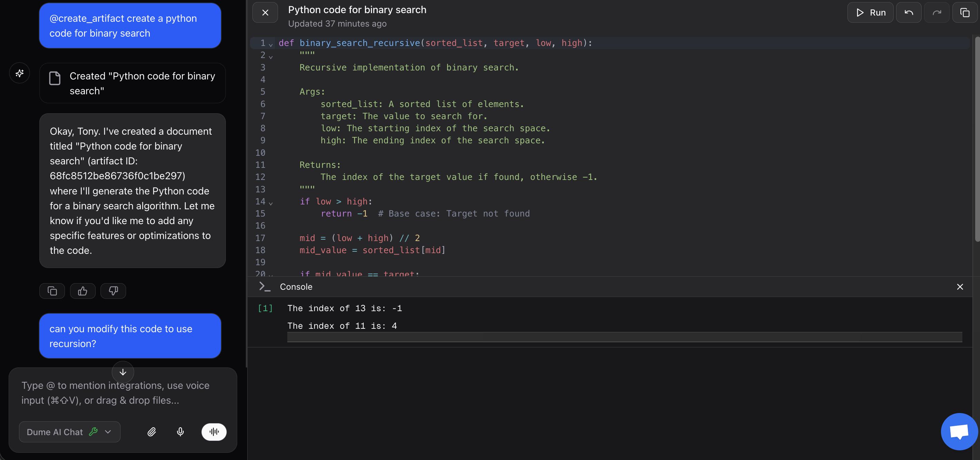
Task: Give a thumbs down to the response
Action: pos(113,291)
